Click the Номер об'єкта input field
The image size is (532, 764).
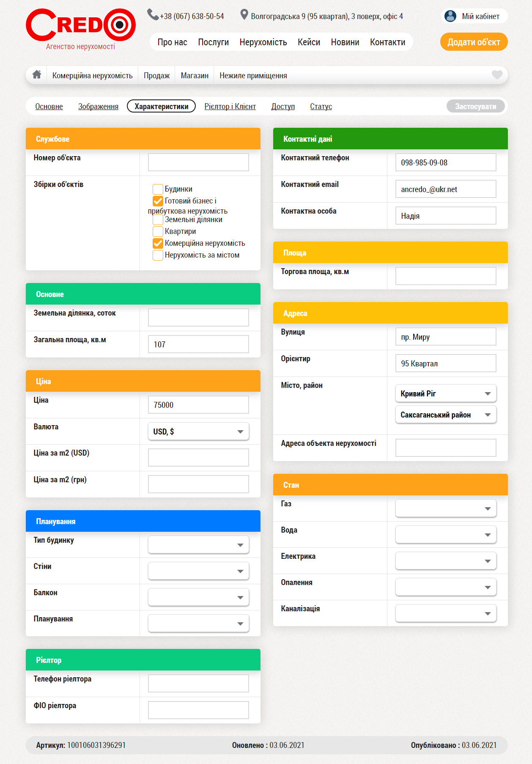(x=198, y=162)
